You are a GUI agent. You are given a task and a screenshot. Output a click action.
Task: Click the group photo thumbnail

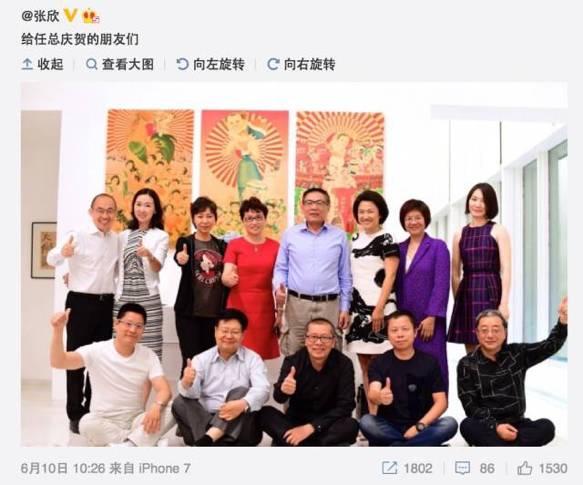pyautogui.click(x=294, y=264)
